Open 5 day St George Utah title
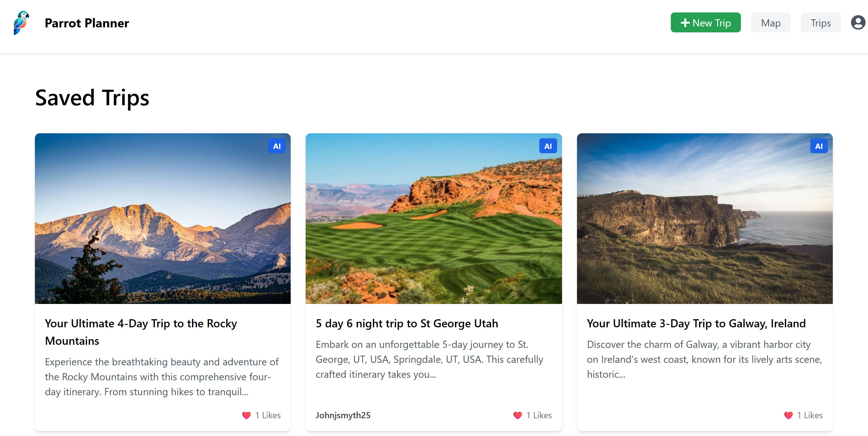868x436 pixels. 406,324
